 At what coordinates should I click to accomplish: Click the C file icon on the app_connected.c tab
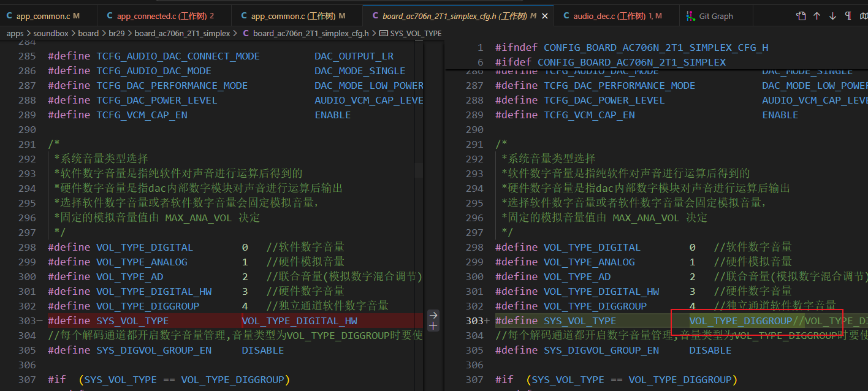pos(110,16)
